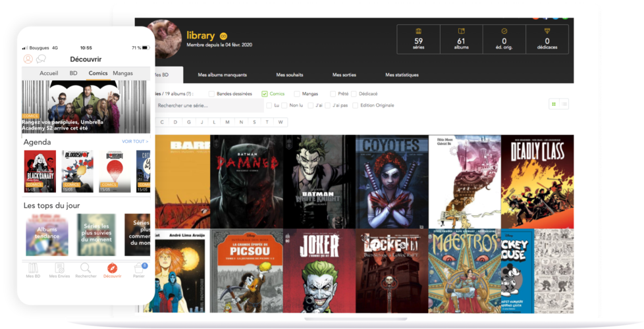The height and width of the screenshot is (329, 644).
Task: Open the Batman White Knight cover
Action: 319,182
